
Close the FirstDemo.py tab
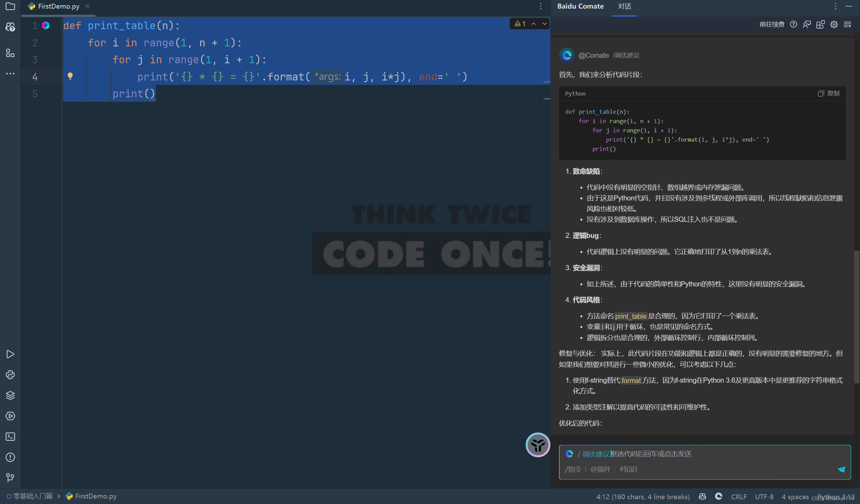point(87,6)
